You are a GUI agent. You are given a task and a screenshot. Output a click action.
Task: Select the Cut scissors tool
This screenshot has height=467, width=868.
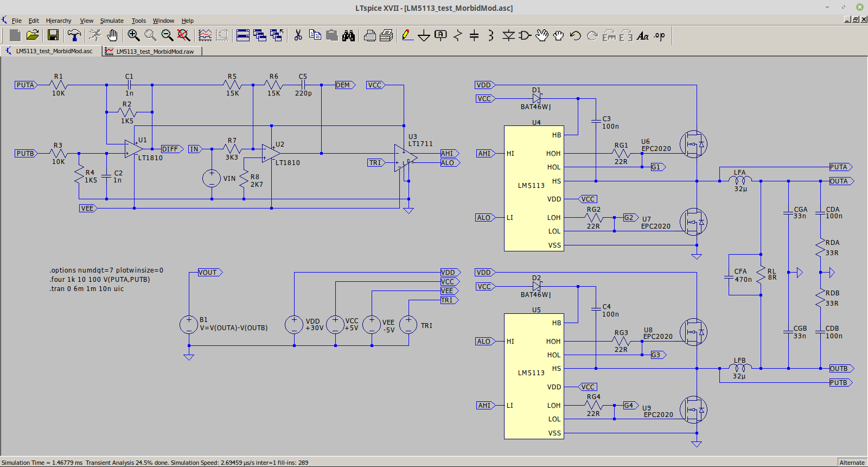(x=298, y=35)
